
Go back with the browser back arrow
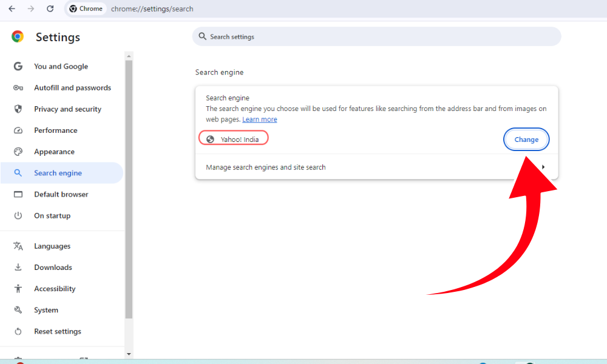pyautogui.click(x=12, y=8)
